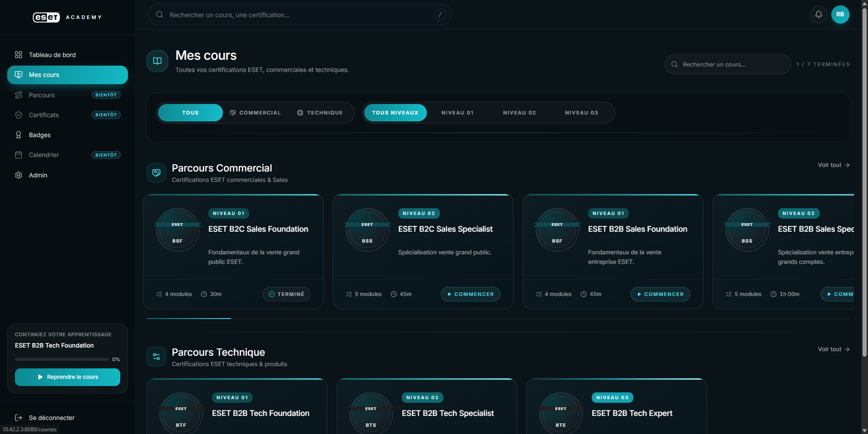Click the Certificats shield icon
The image size is (868, 434).
coord(19,115)
